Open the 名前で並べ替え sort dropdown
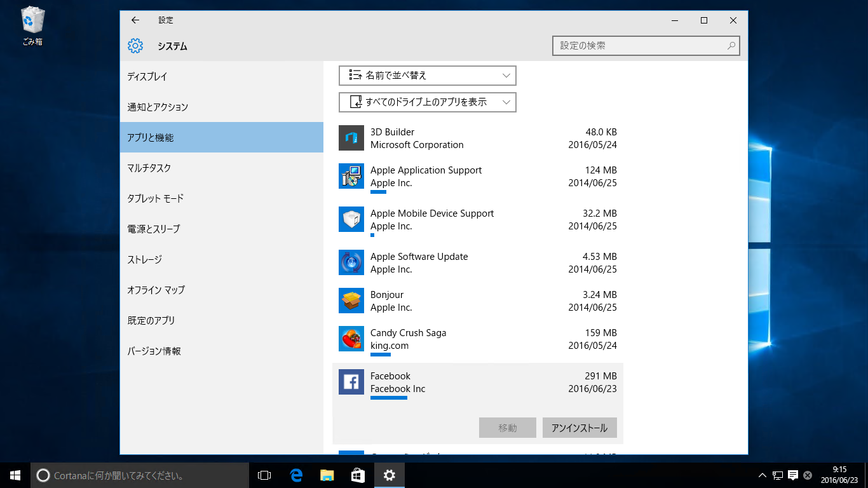Image resolution: width=868 pixels, height=488 pixels. (428, 76)
